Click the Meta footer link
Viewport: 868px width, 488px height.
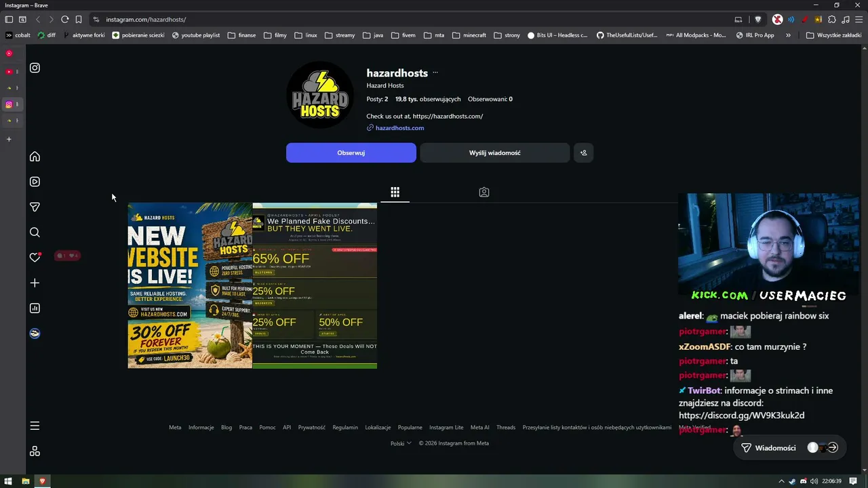click(175, 428)
